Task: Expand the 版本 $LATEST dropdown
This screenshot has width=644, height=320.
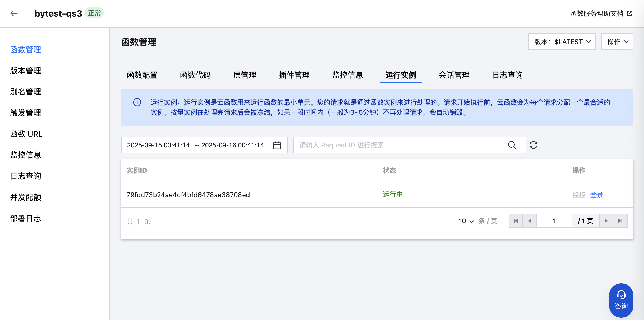Action: [562, 42]
